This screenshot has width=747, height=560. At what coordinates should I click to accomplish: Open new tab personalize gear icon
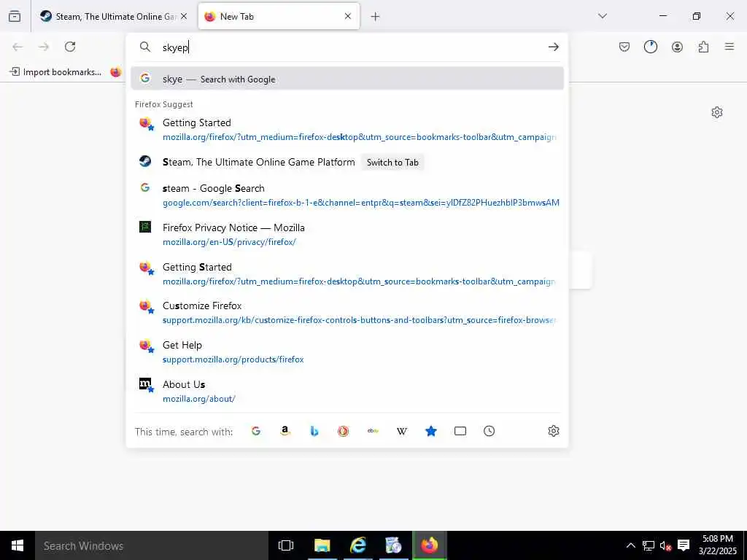[717, 112]
